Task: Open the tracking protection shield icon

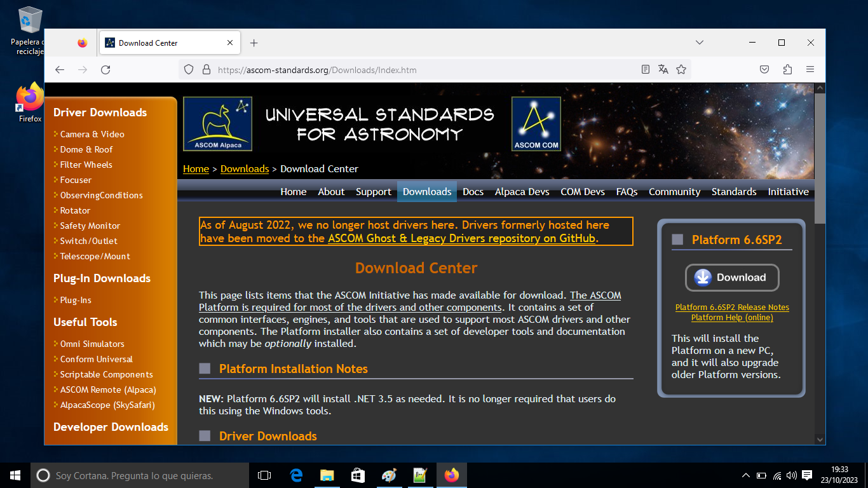Action: [189, 70]
